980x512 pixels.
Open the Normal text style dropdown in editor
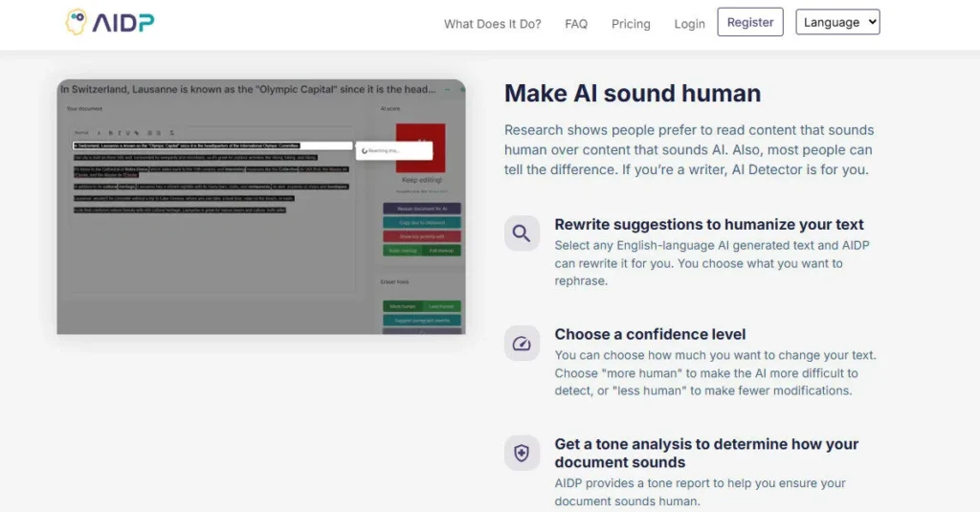83,132
